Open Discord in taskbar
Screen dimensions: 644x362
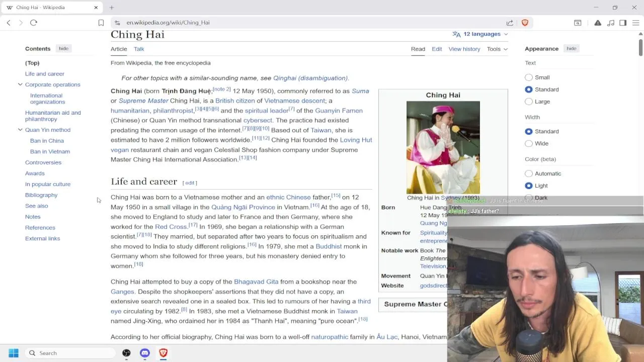tap(145, 353)
